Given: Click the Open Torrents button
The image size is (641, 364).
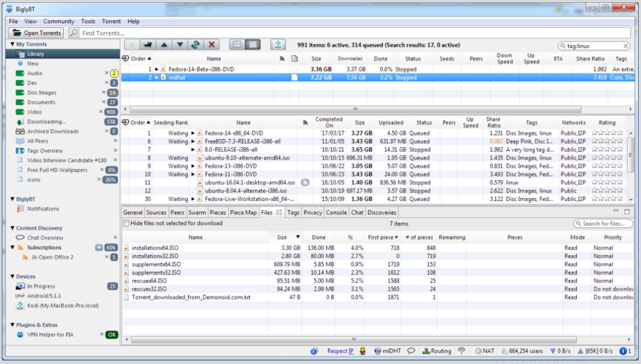Looking at the screenshot, I should [36, 33].
